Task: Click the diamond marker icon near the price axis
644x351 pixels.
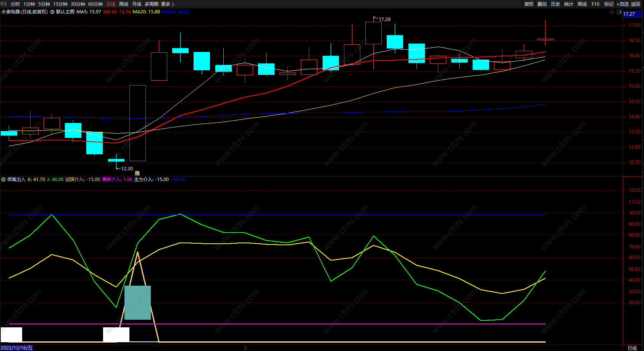Action: tap(612, 12)
